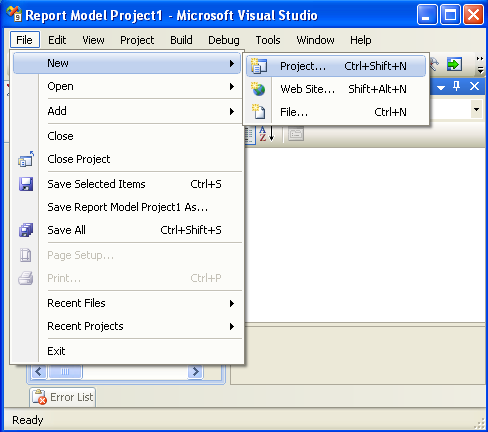
Task: Switch to the Error List tab
Action: (x=63, y=397)
